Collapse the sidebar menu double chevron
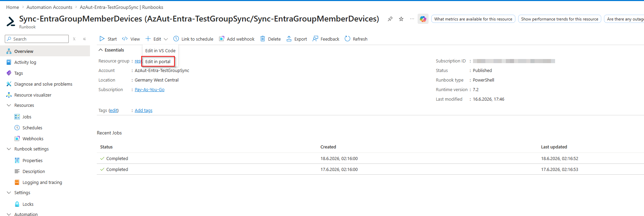This screenshot has width=644, height=216. pyautogui.click(x=84, y=39)
